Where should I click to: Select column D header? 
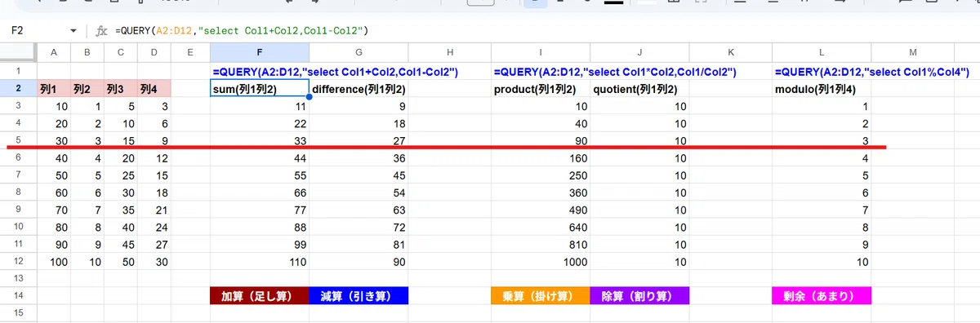(154, 52)
